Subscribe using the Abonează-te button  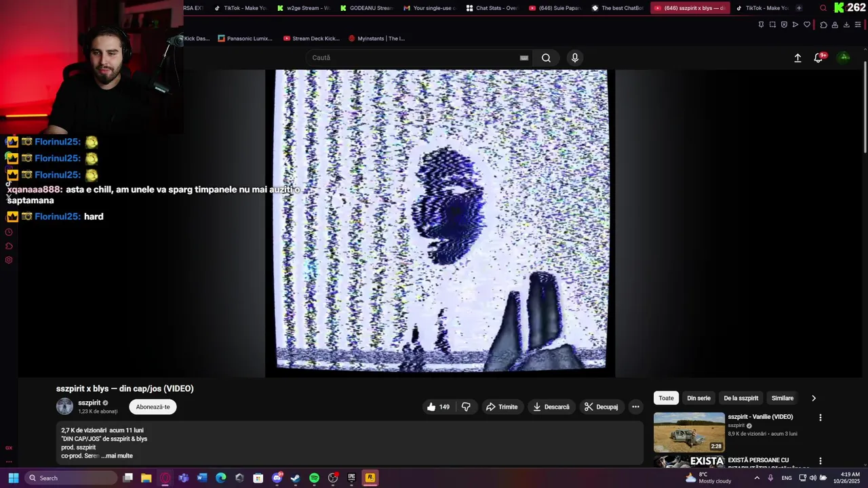153,407
